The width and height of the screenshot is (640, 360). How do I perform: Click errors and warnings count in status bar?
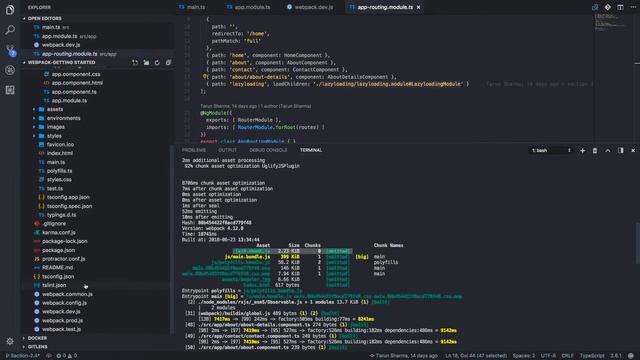67,356
